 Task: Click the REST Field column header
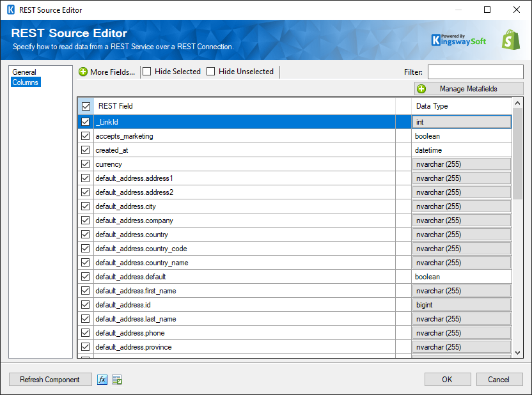(244, 106)
